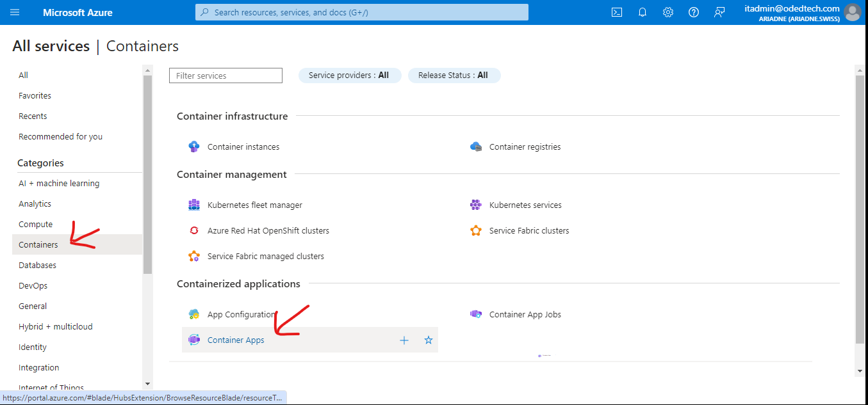868x405 pixels.
Task: Open the feedback icon in header
Action: point(719,12)
